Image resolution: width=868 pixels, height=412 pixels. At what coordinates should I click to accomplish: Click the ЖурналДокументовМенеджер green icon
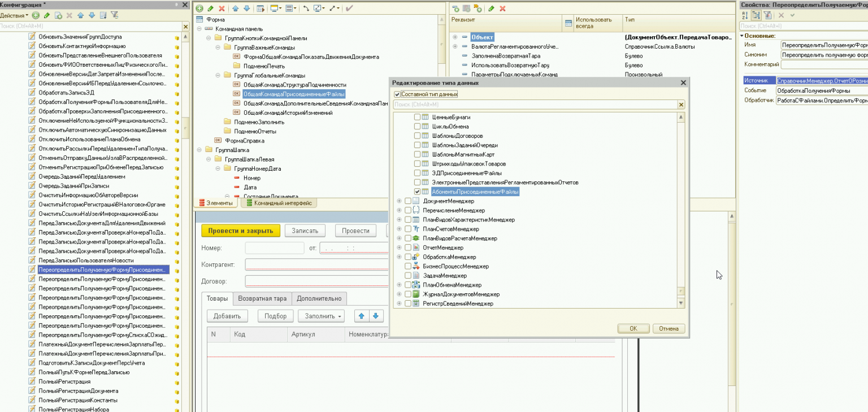click(x=416, y=294)
